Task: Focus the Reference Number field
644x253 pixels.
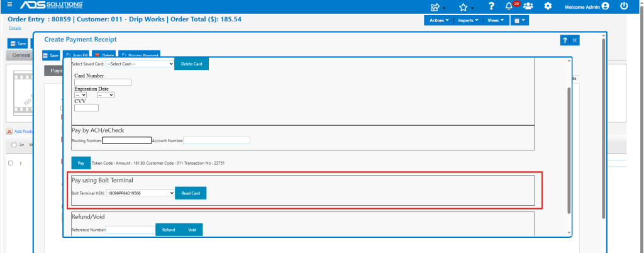Action: pyautogui.click(x=131, y=230)
